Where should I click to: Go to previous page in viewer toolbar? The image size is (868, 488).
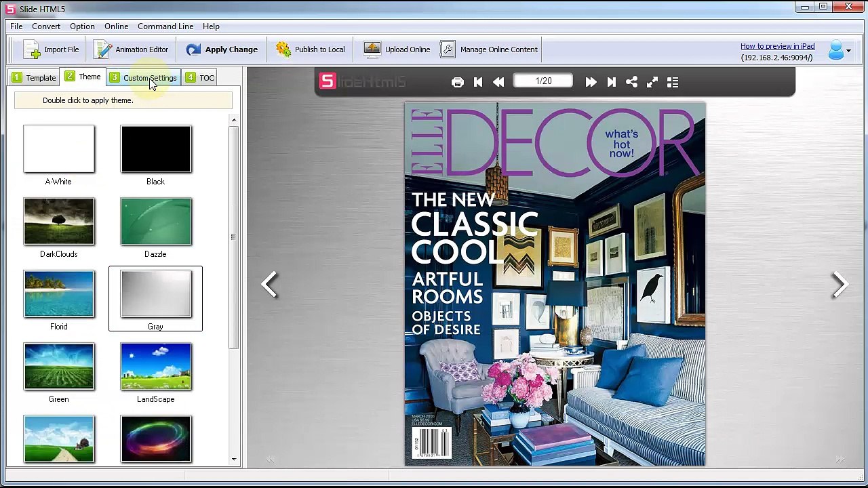coord(498,82)
